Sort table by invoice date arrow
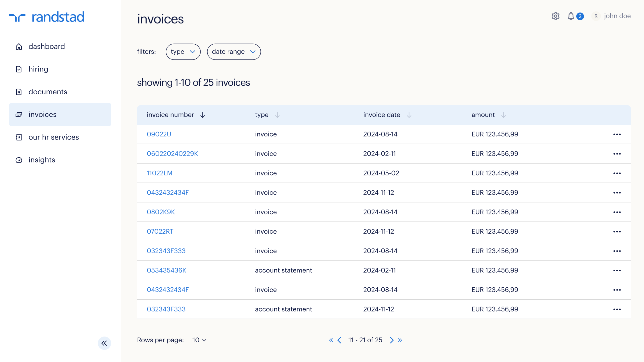 pyautogui.click(x=409, y=115)
